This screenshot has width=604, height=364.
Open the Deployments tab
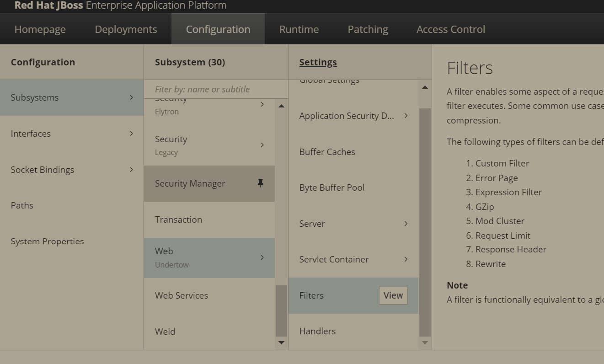coord(126,29)
